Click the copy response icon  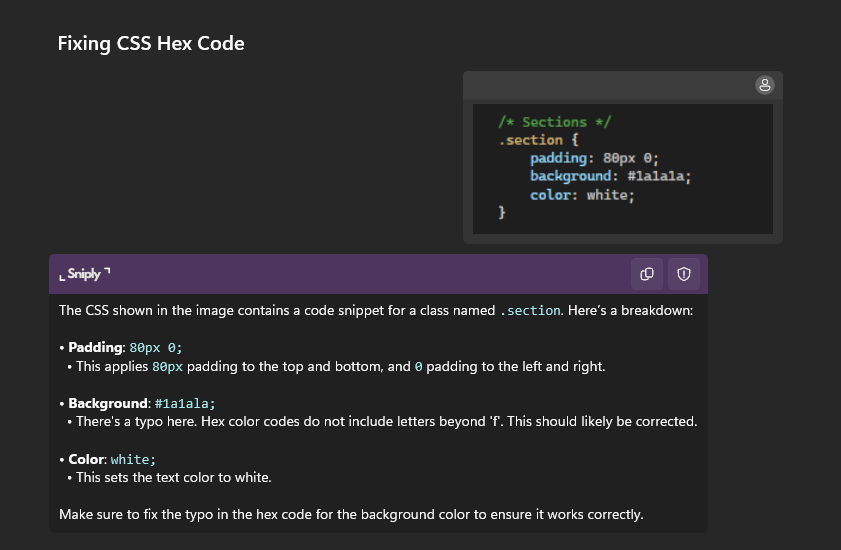click(x=647, y=274)
